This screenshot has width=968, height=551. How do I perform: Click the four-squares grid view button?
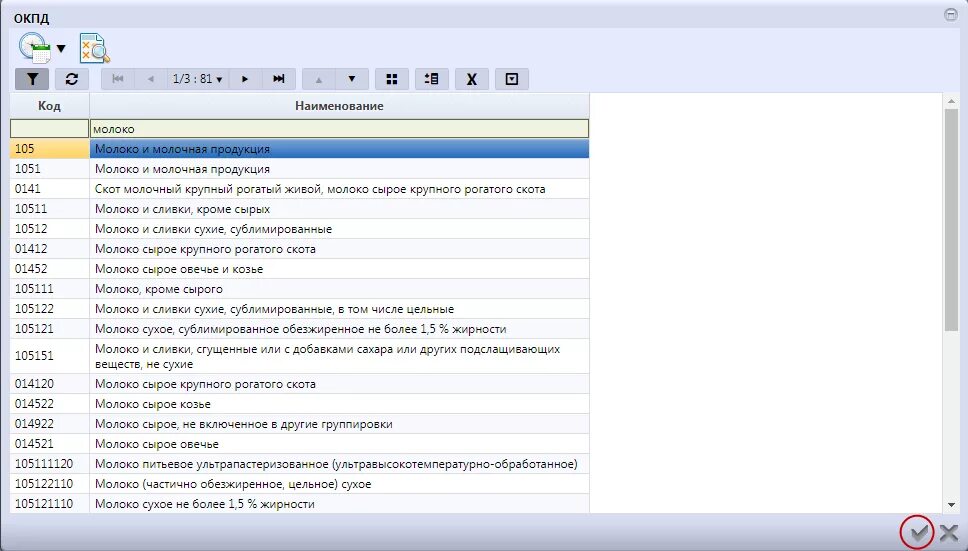[391, 79]
